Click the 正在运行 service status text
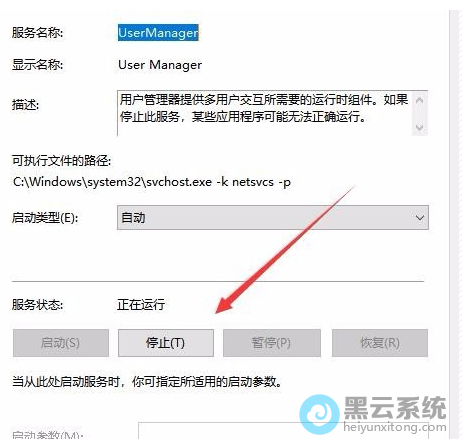The width and height of the screenshot is (462, 439). tap(141, 305)
